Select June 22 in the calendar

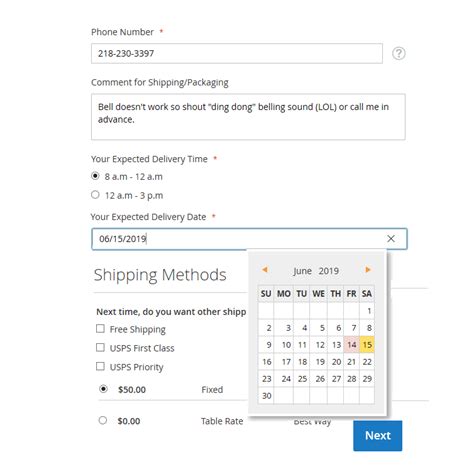pos(367,362)
